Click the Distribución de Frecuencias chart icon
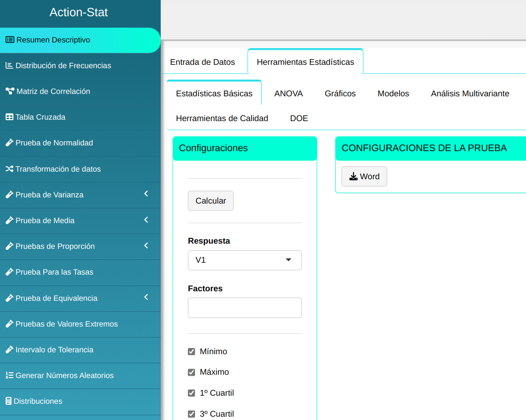526x420 pixels. click(x=9, y=65)
